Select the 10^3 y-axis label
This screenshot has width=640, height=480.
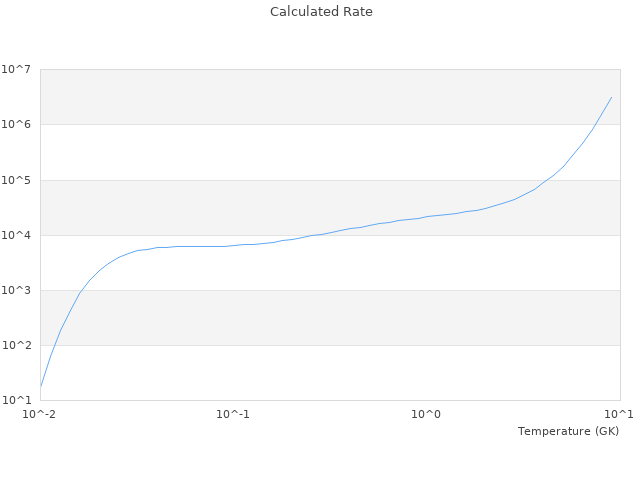[16, 290]
